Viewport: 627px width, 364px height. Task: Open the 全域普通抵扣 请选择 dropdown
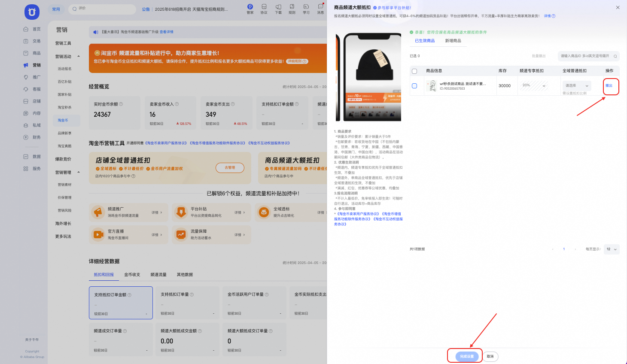tap(577, 86)
